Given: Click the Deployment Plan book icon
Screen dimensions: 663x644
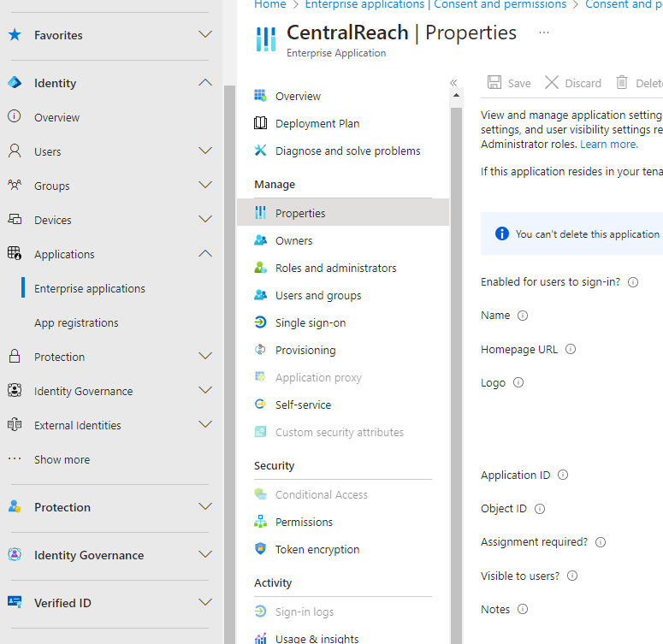Looking at the screenshot, I should pos(260,123).
